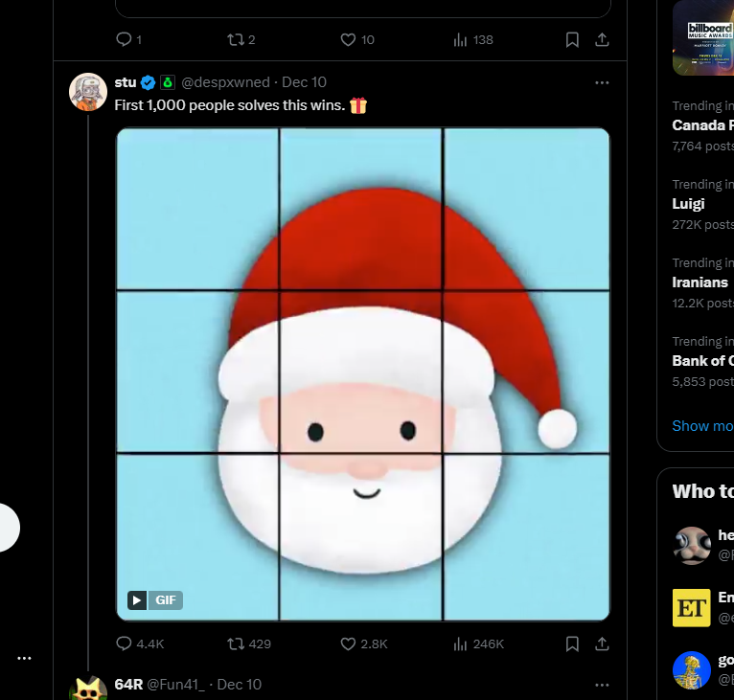Viewport: 734px width, 700px height.
Task: Open the first suggested account avatar
Action: (x=692, y=546)
